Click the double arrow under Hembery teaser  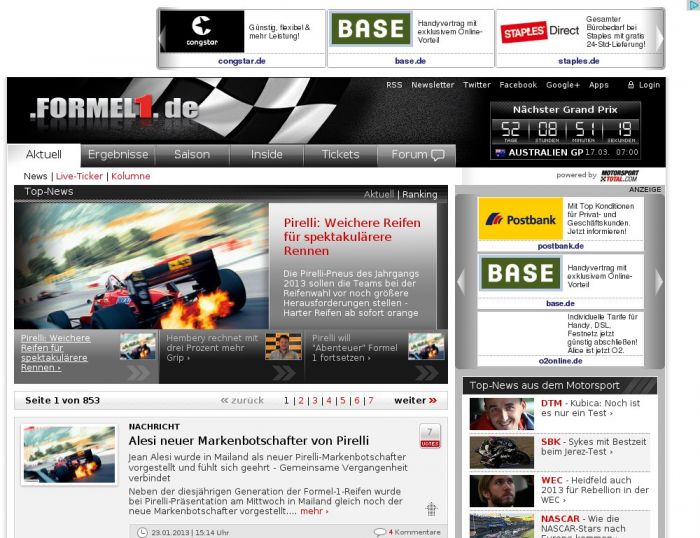point(284,373)
